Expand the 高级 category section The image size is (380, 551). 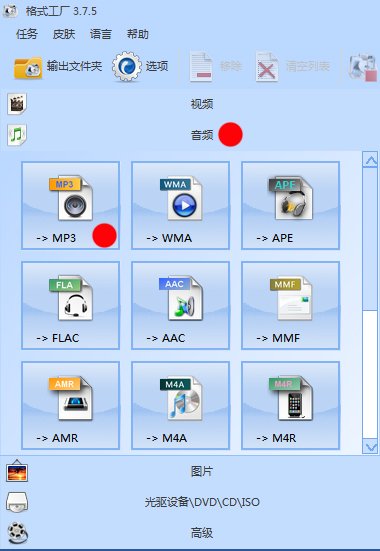coord(190,533)
